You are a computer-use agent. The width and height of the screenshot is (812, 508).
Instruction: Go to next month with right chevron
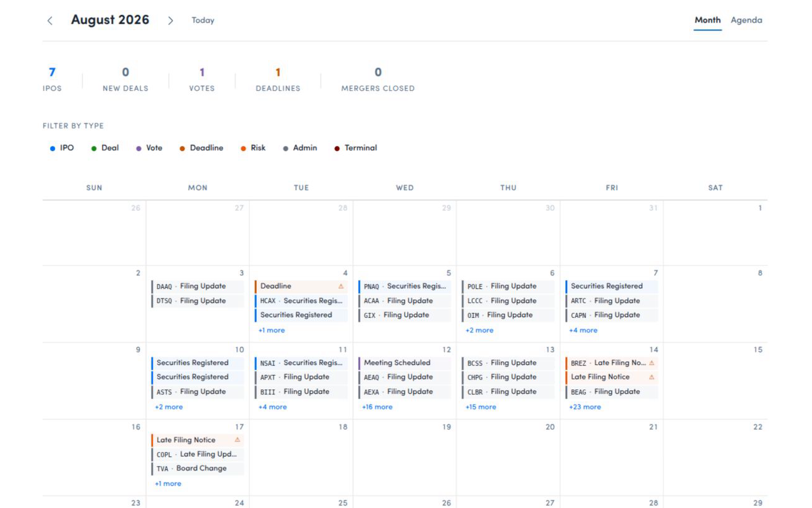pos(170,20)
